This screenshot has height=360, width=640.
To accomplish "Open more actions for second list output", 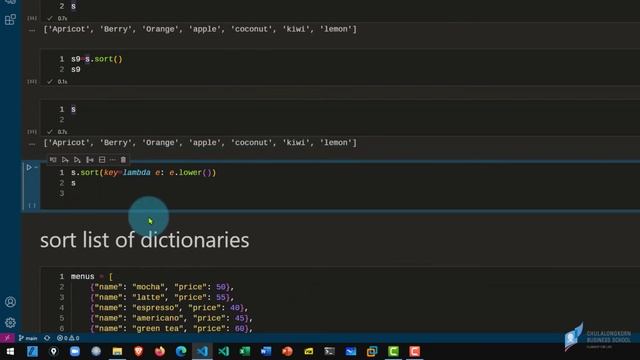I will tap(32, 144).
